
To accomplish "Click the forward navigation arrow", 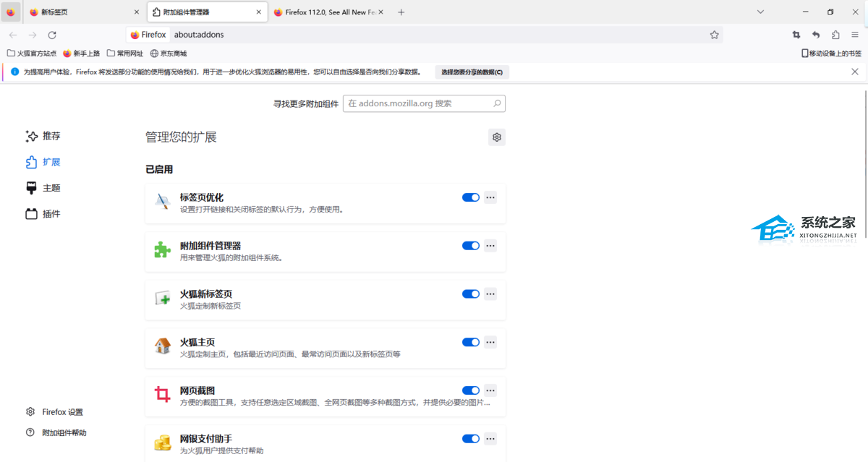I will [x=33, y=35].
